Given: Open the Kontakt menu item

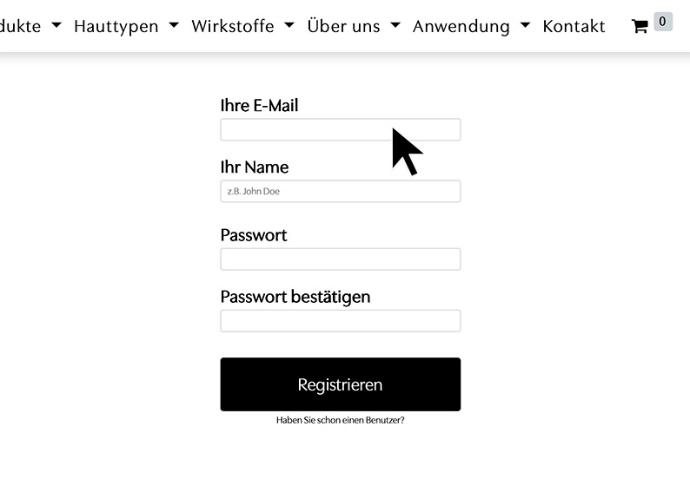Looking at the screenshot, I should (573, 27).
